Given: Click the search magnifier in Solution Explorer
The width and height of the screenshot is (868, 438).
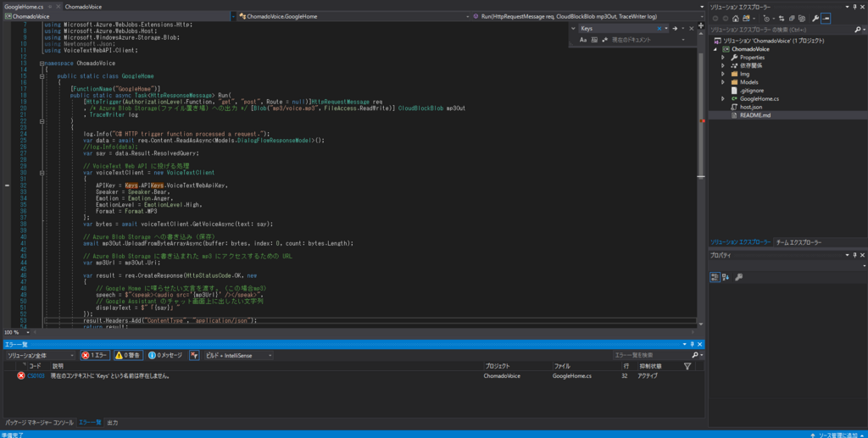Looking at the screenshot, I should (856, 30).
